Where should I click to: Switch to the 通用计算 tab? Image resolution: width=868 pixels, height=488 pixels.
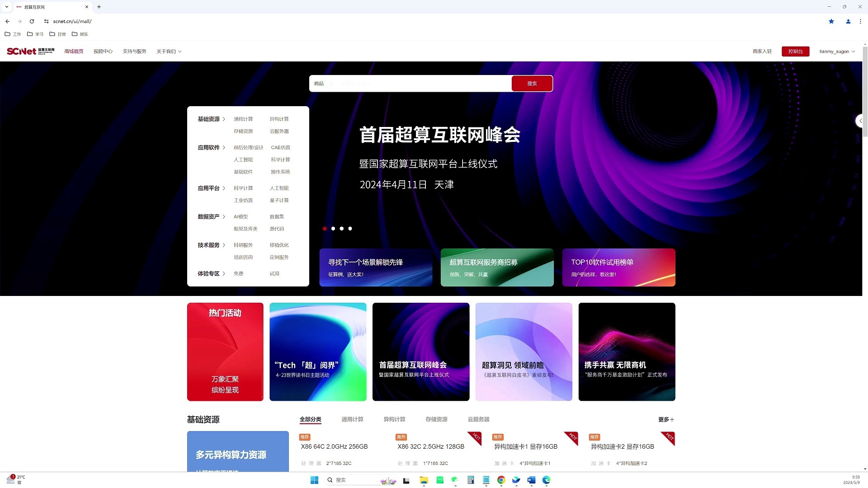(352, 420)
